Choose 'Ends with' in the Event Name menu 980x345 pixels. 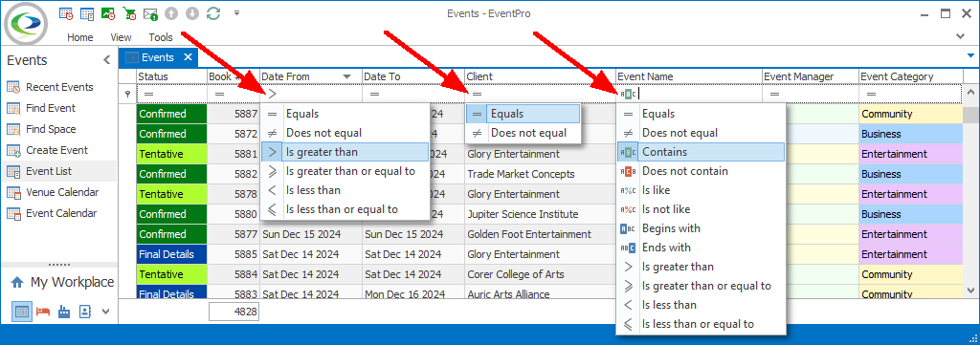click(x=701, y=248)
